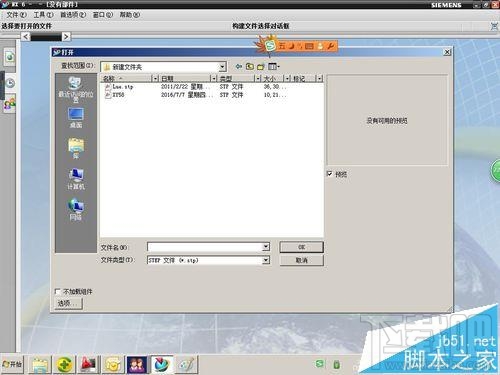Viewport: 500px width, 375px height.
Task: Expand the 文件类型 dropdown arrow
Action: 266,260
